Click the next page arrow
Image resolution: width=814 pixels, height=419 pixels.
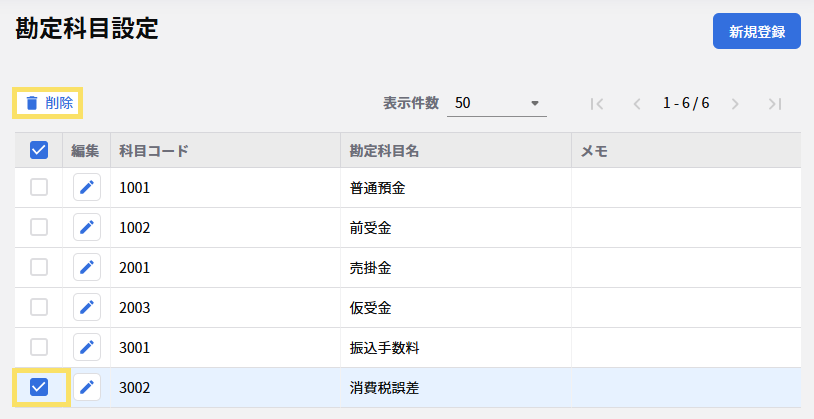point(735,103)
